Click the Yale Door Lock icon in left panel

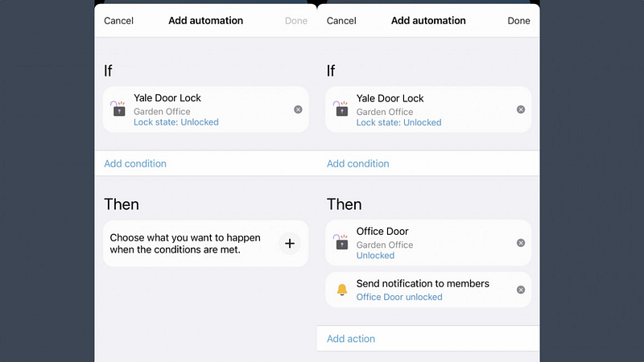(118, 109)
